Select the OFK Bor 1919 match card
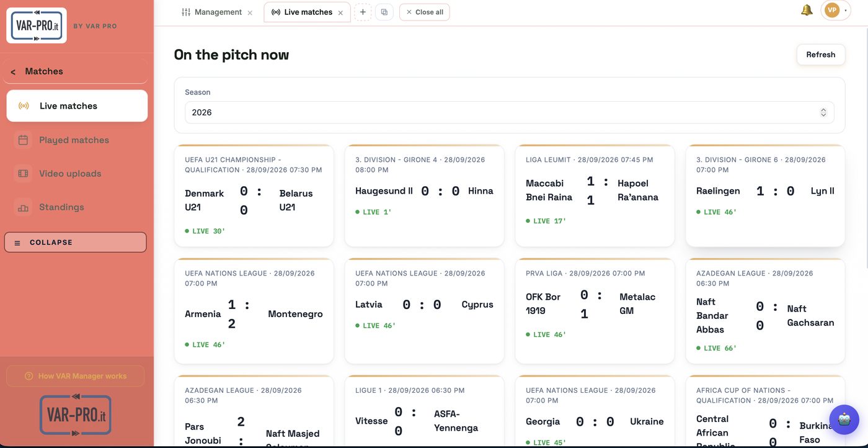 (x=595, y=311)
